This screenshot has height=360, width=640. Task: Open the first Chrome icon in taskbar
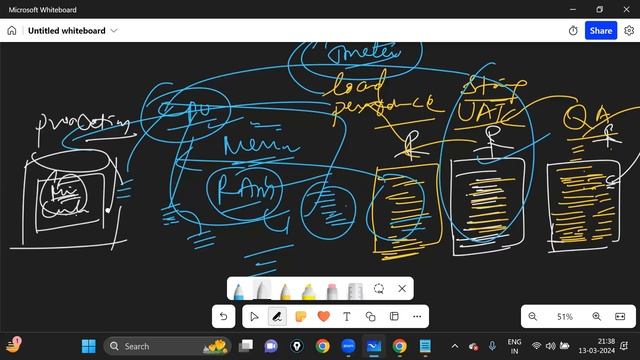tap(322, 346)
